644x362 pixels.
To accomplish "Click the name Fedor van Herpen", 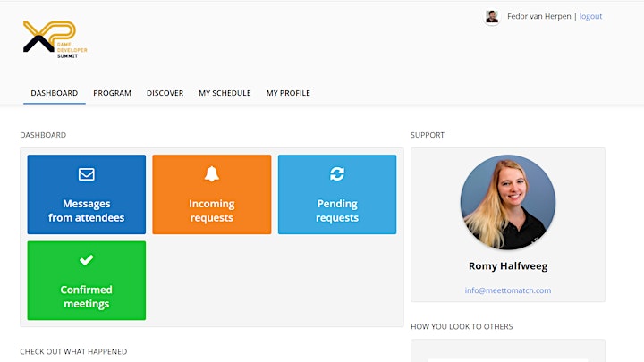I will point(538,16).
